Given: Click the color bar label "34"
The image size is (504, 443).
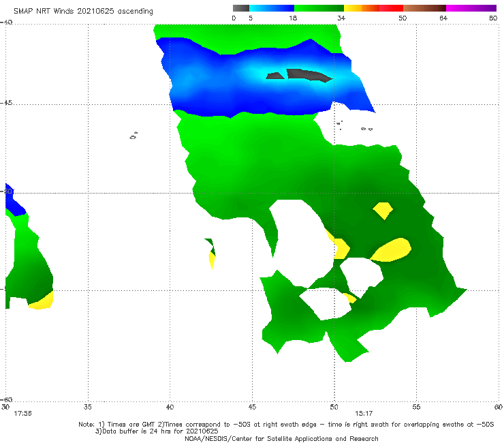Looking at the screenshot, I should [341, 18].
